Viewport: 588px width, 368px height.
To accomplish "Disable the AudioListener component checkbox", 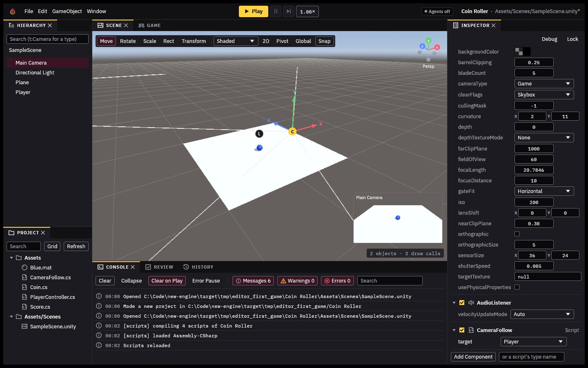I will (462, 303).
